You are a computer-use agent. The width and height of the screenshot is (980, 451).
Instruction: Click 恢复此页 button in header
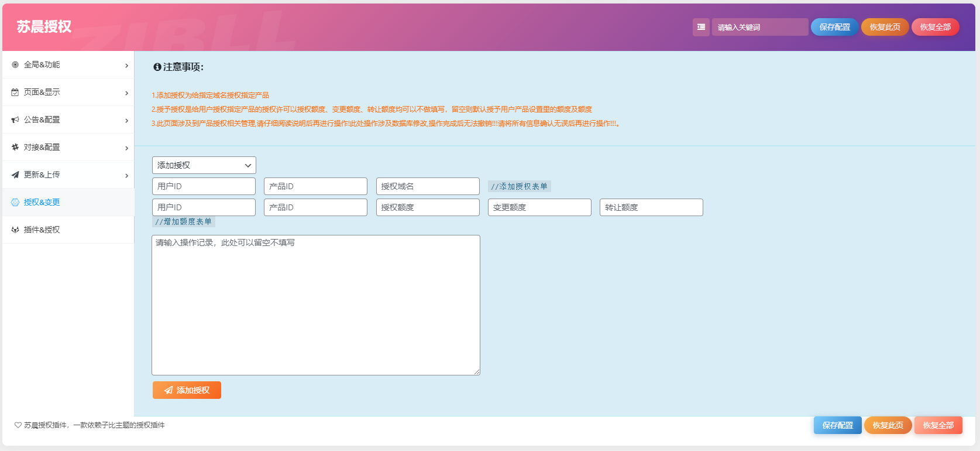click(885, 27)
